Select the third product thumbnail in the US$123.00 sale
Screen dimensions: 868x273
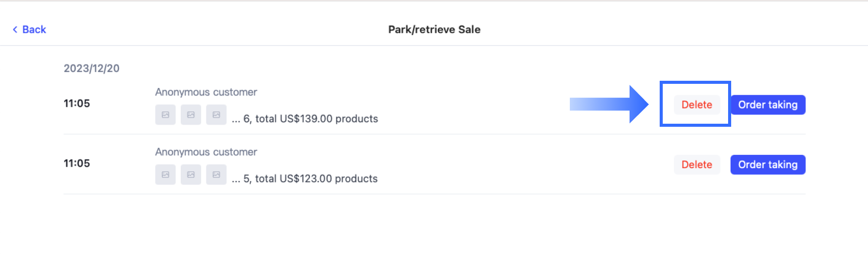(216, 175)
